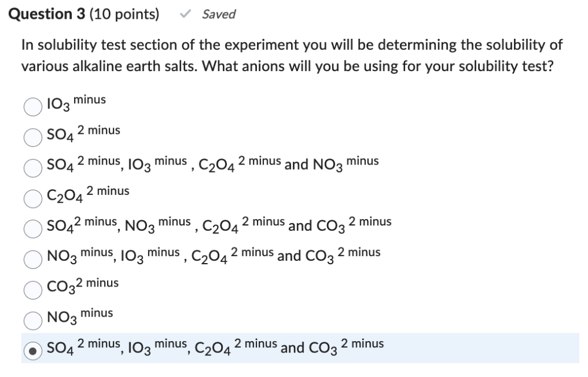Select the radio button for IO3 minus only
The width and height of the screenshot is (588, 377).
click(32, 107)
